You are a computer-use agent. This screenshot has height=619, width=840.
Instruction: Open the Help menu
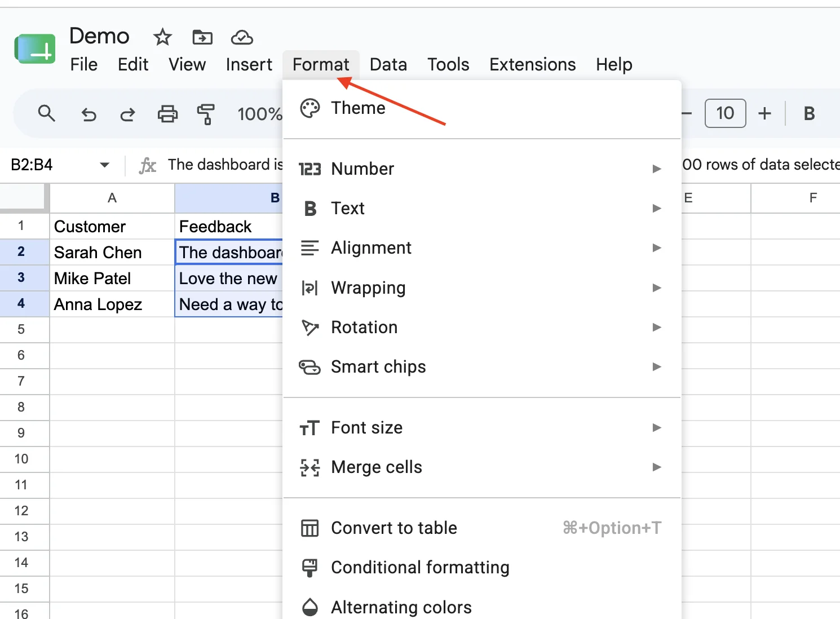(x=614, y=65)
